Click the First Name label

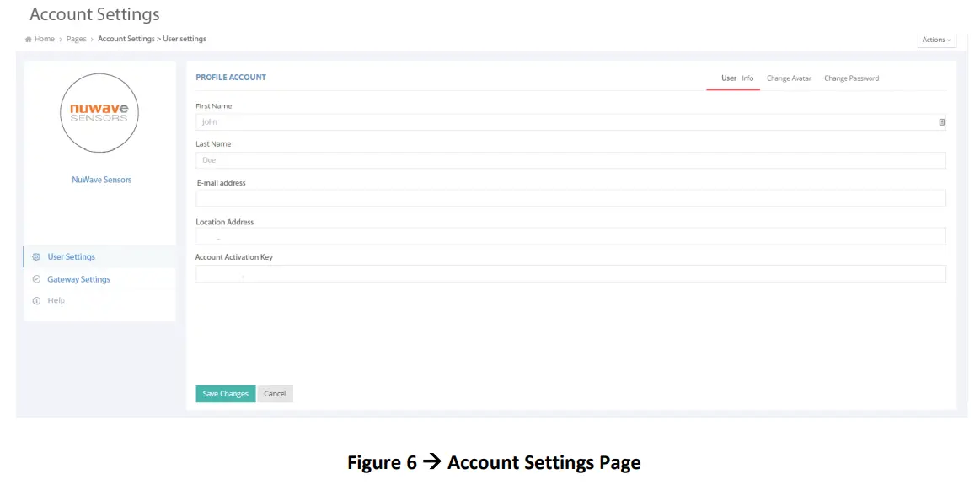pos(214,106)
